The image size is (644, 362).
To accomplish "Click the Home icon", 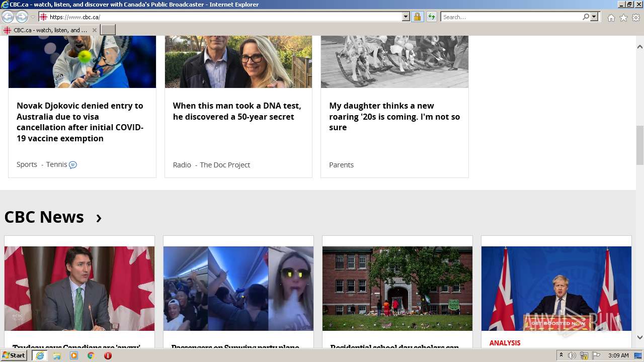I will [x=611, y=18].
